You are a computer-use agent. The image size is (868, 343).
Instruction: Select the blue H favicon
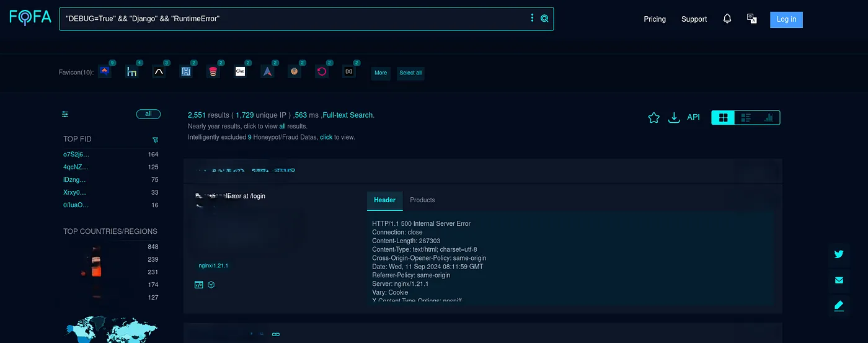[186, 71]
